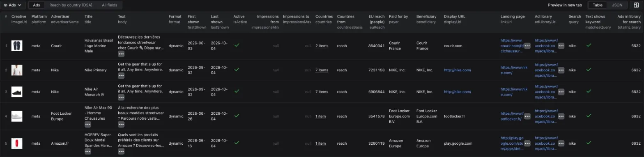
Task: Select the EU reach value 8640341
Action: 377,46
